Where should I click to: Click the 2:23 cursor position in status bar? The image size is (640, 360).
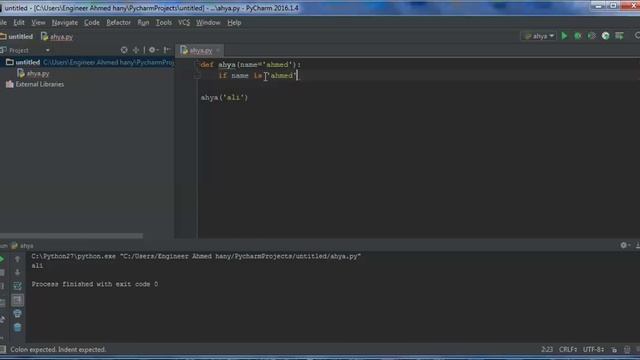pos(547,349)
